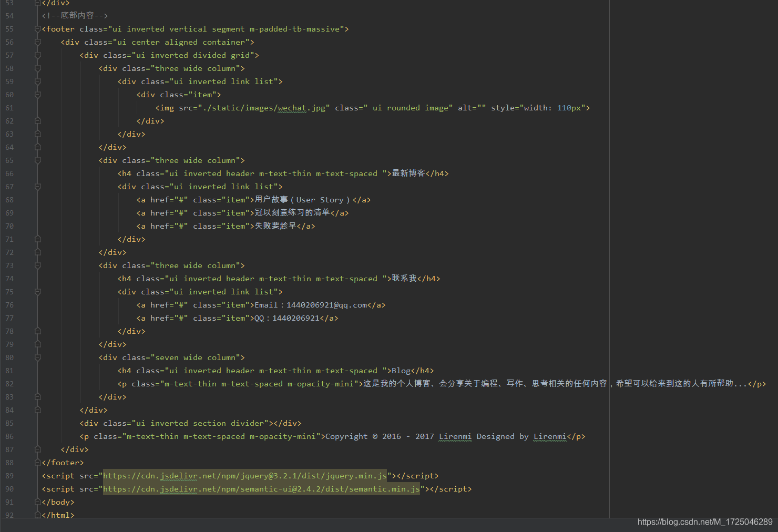Click the 联系我 heading text
Image resolution: width=778 pixels, height=532 pixels.
pos(404,278)
